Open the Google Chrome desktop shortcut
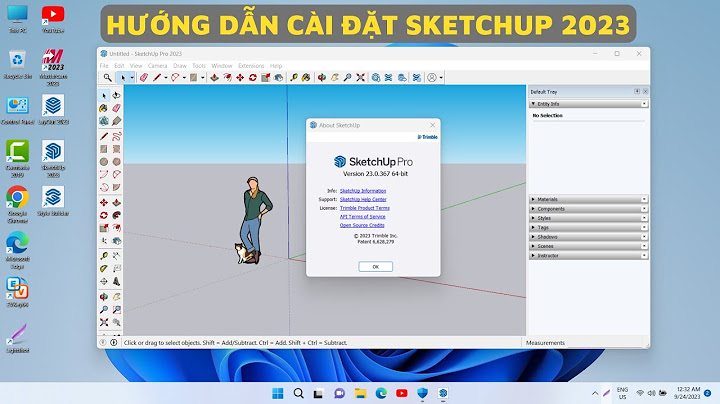720x404 pixels. 17,204
